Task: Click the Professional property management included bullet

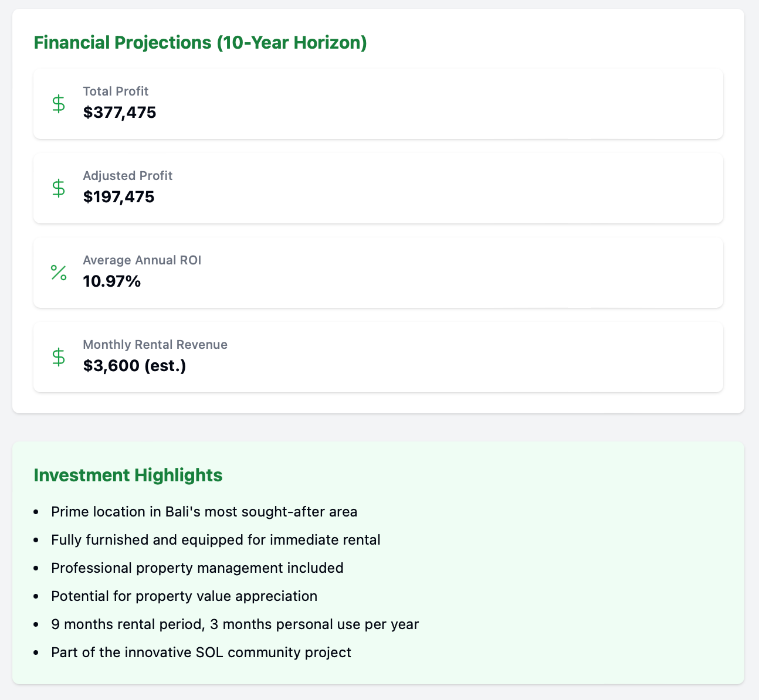Action: click(x=197, y=568)
